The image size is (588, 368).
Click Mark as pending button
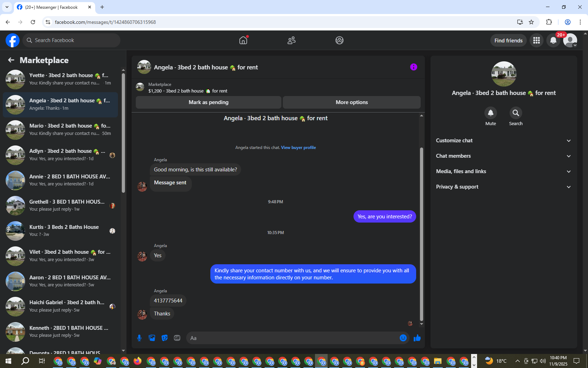(x=209, y=102)
